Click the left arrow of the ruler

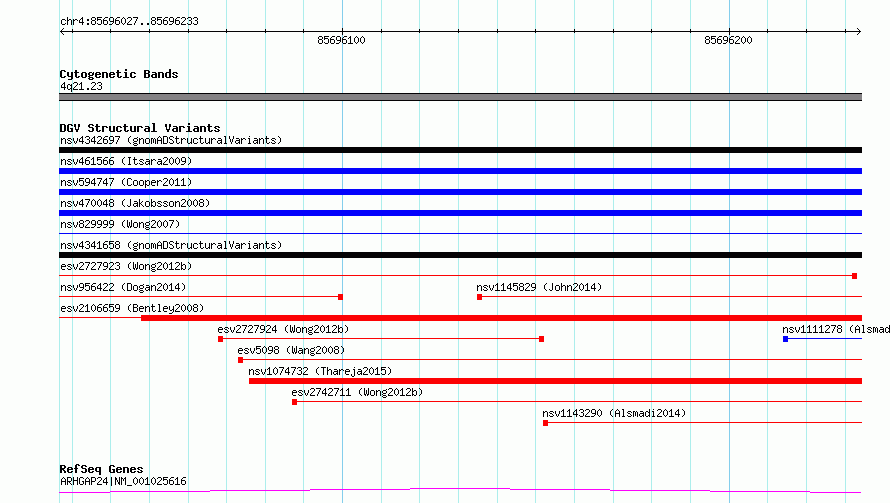[x=64, y=31]
